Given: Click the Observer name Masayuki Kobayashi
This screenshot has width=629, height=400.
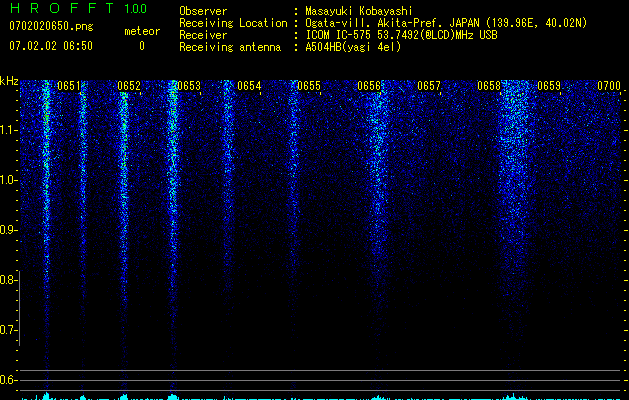Looking at the screenshot, I should [x=359, y=11].
